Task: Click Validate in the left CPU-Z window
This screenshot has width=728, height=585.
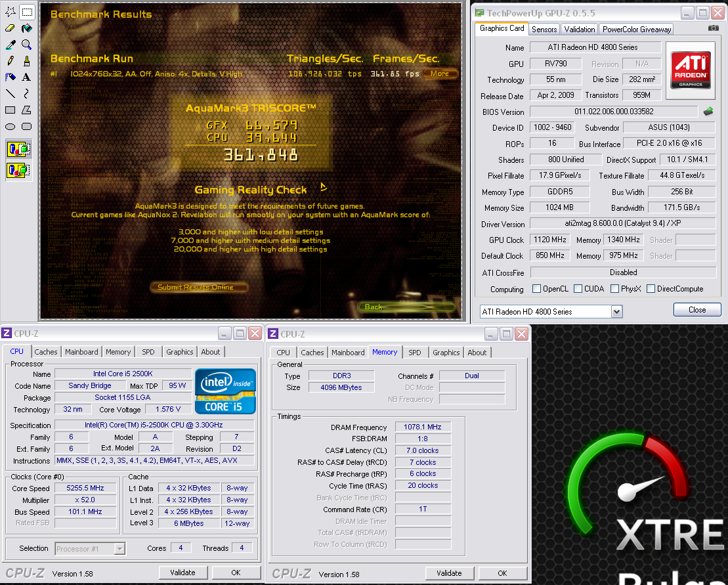Action: [x=183, y=573]
